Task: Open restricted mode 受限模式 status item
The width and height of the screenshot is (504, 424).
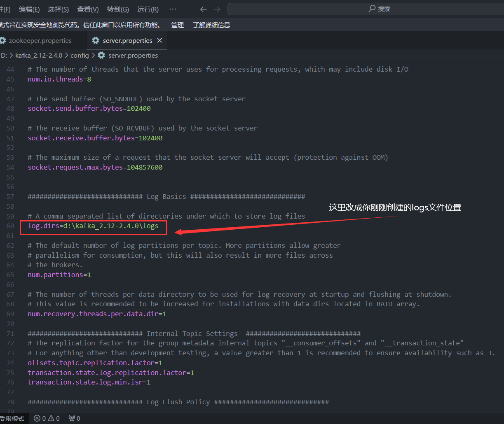Action: [x=12, y=418]
